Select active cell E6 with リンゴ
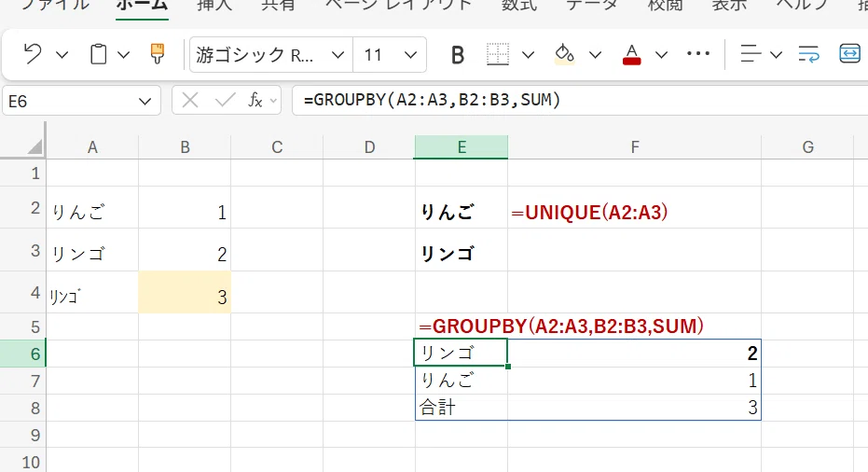The width and height of the screenshot is (868, 472). tap(462, 353)
